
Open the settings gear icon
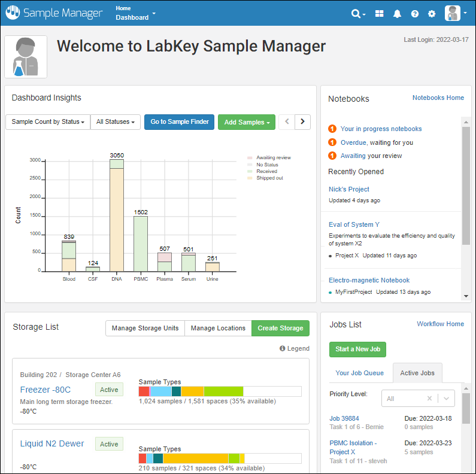[x=432, y=14]
